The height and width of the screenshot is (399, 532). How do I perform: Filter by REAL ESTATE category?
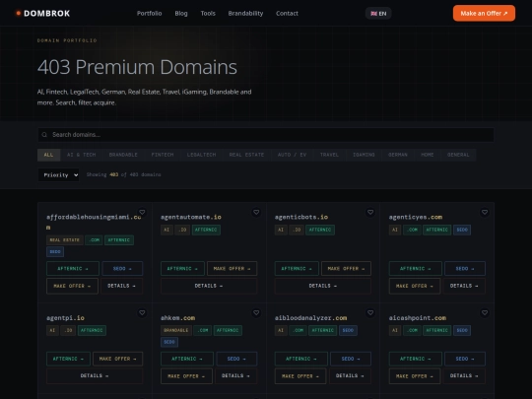pos(246,155)
